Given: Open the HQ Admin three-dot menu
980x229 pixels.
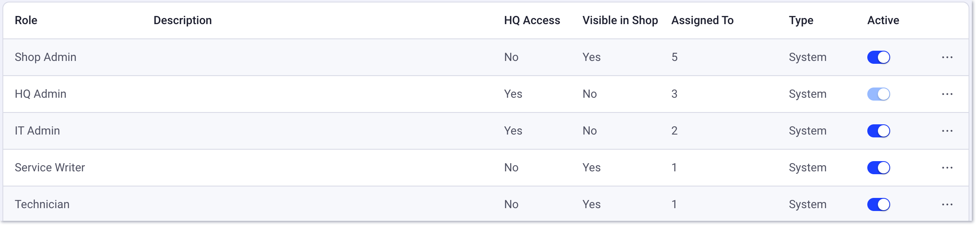Looking at the screenshot, I should pos(947,94).
